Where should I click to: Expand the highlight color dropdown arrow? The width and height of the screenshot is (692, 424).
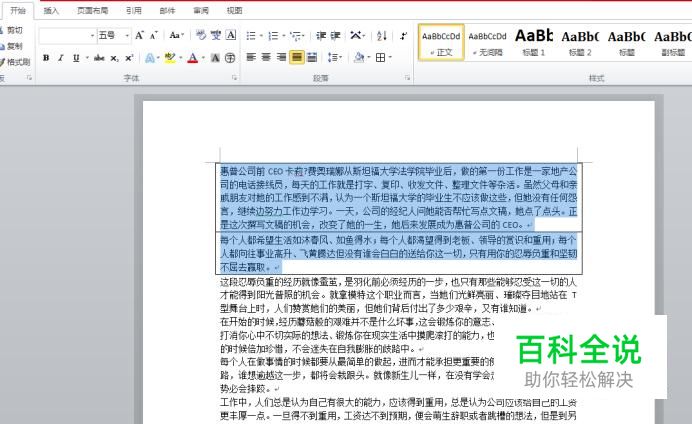pos(181,58)
